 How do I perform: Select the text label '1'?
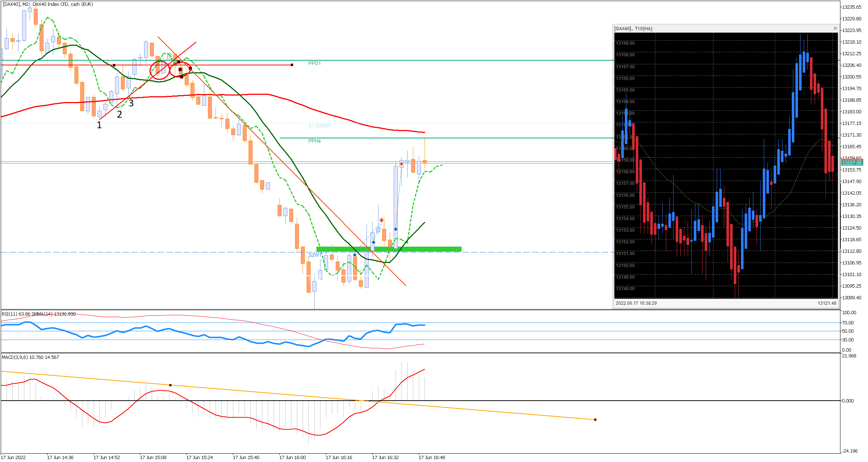(x=99, y=125)
